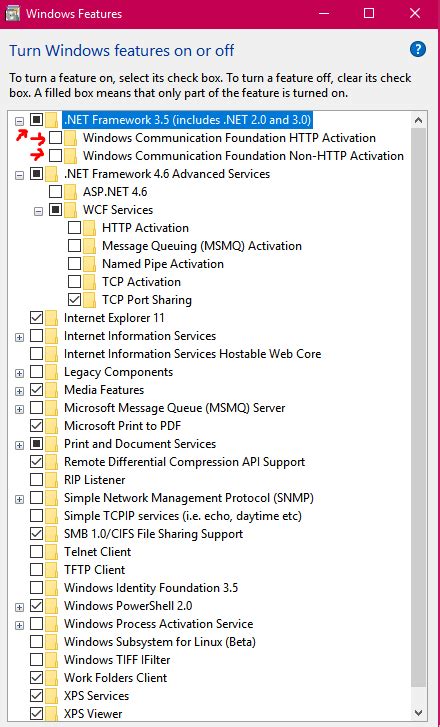This screenshot has height=727, width=440.
Task: Select the Microsoft Print to PDF entry
Action: (x=122, y=426)
